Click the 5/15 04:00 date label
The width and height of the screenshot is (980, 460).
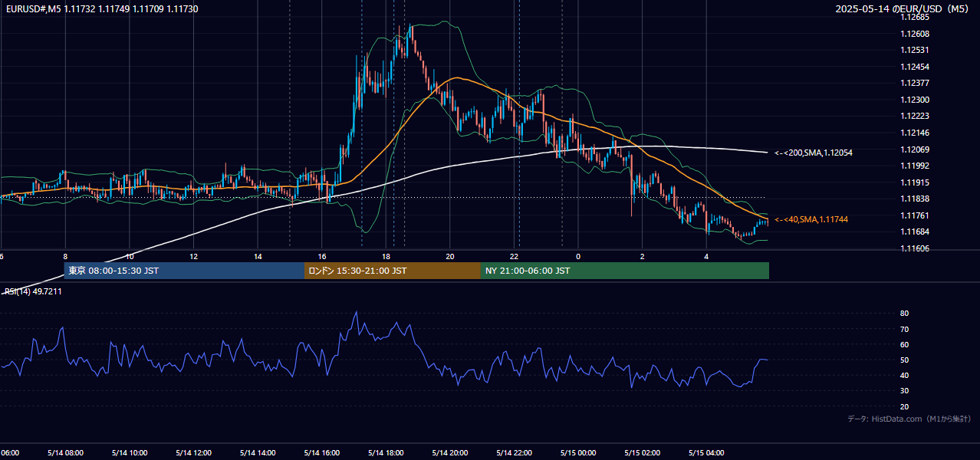coord(707,452)
